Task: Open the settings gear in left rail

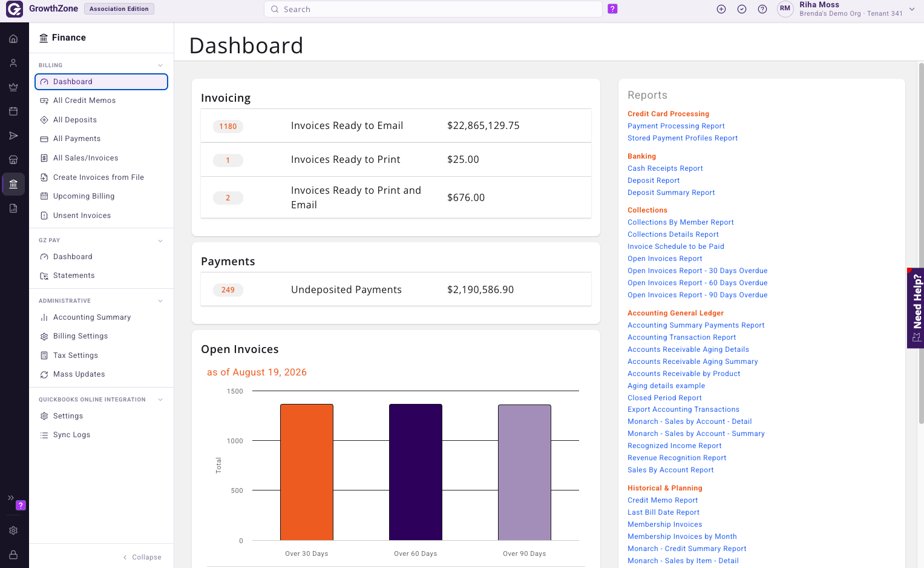Action: point(13,530)
